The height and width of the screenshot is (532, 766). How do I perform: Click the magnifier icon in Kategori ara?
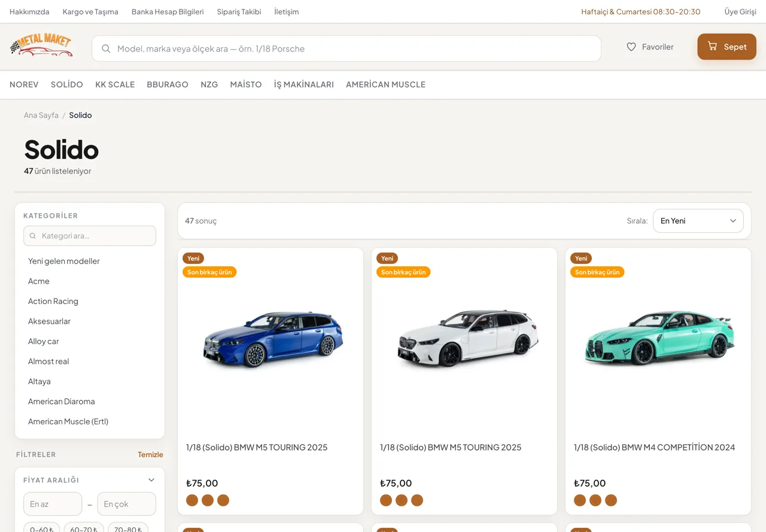pyautogui.click(x=33, y=236)
